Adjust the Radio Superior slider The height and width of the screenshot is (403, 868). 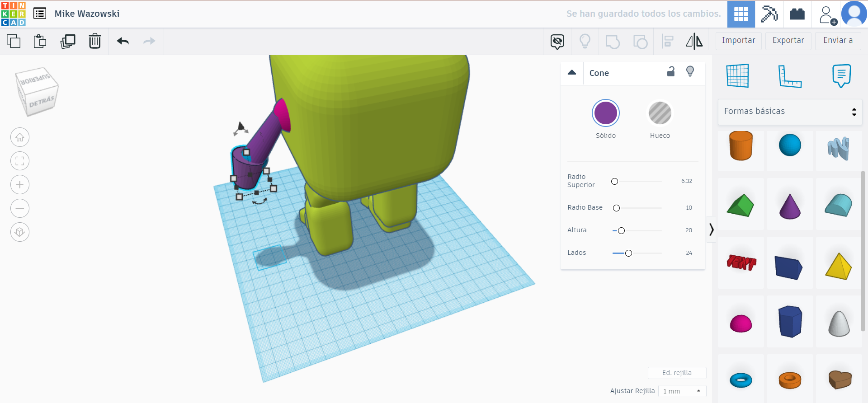[614, 182]
